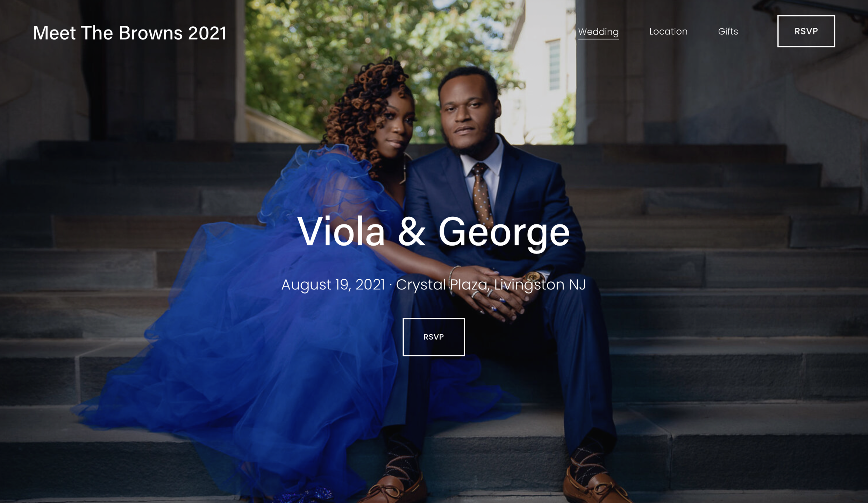
Task: Click the Crystal Plaza, Livingston NJ text
Action: [491, 285]
